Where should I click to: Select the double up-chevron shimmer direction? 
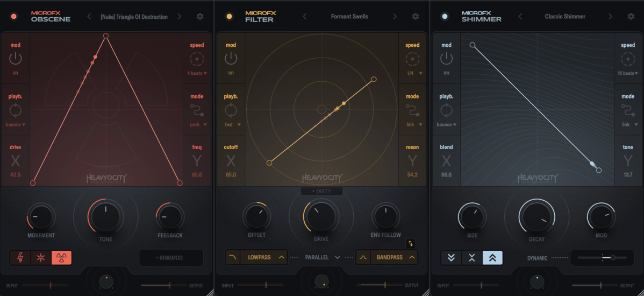[492, 258]
